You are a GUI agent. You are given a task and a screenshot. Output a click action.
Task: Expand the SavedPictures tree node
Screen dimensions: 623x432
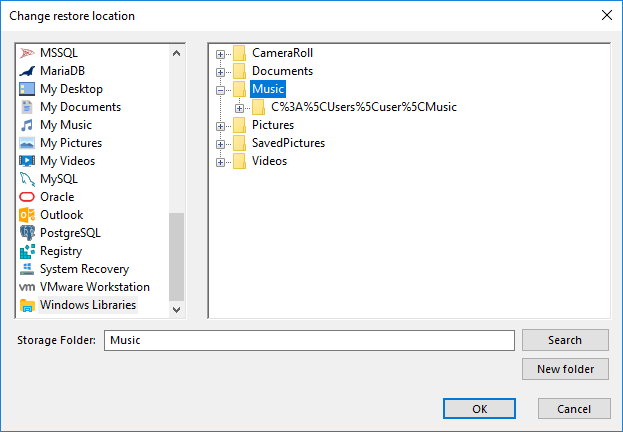[x=221, y=144]
